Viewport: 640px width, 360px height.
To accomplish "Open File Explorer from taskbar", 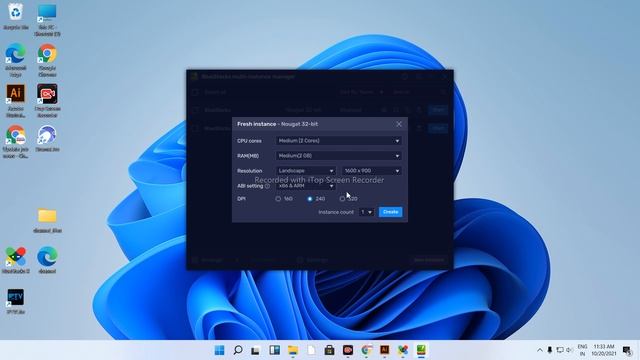I will click(x=293, y=350).
